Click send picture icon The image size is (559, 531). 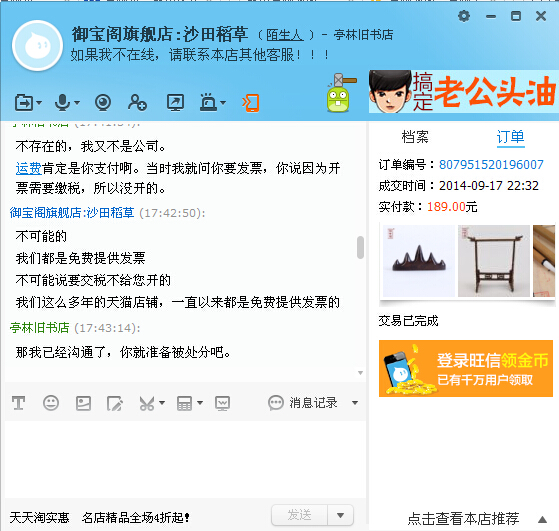click(83, 403)
